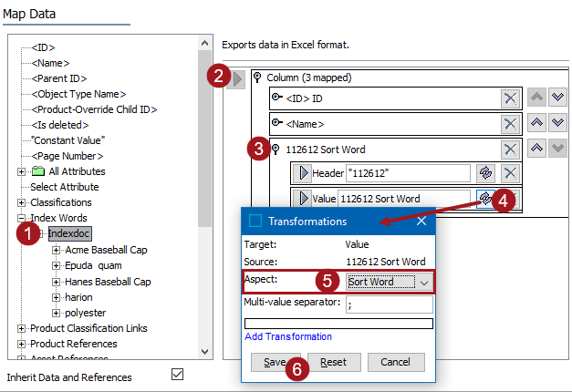Click Save in Transformations dialog
Viewport: 572px width, 392px height.
[276, 362]
